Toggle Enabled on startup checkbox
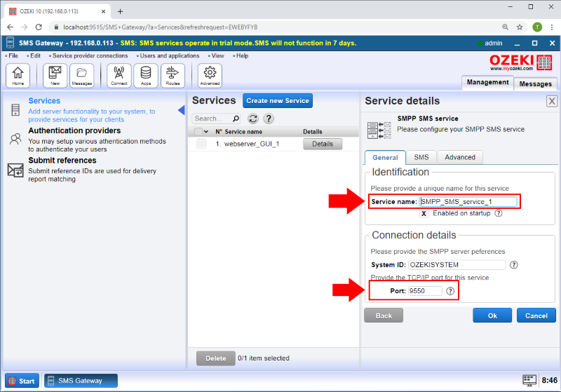561x392 pixels. [424, 213]
